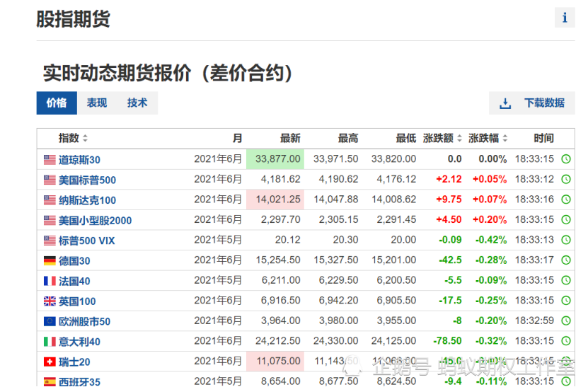Click the +0.20% change value
Viewport: 588px width, 387px height.
click(x=490, y=220)
